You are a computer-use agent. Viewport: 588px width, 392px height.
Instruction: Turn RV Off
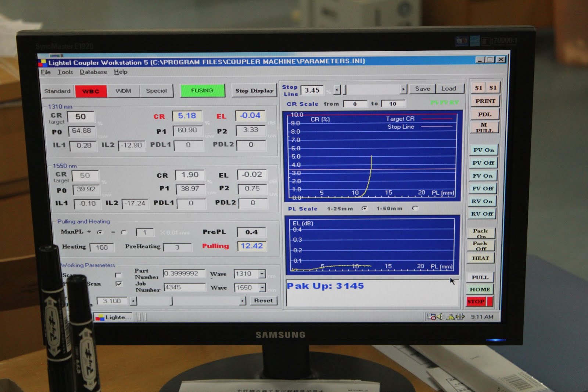click(482, 214)
